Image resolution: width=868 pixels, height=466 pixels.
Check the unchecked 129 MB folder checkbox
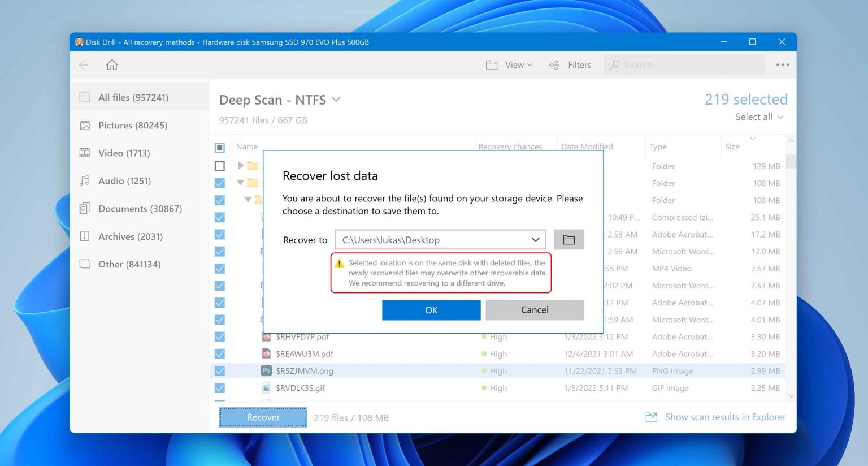pyautogui.click(x=220, y=166)
